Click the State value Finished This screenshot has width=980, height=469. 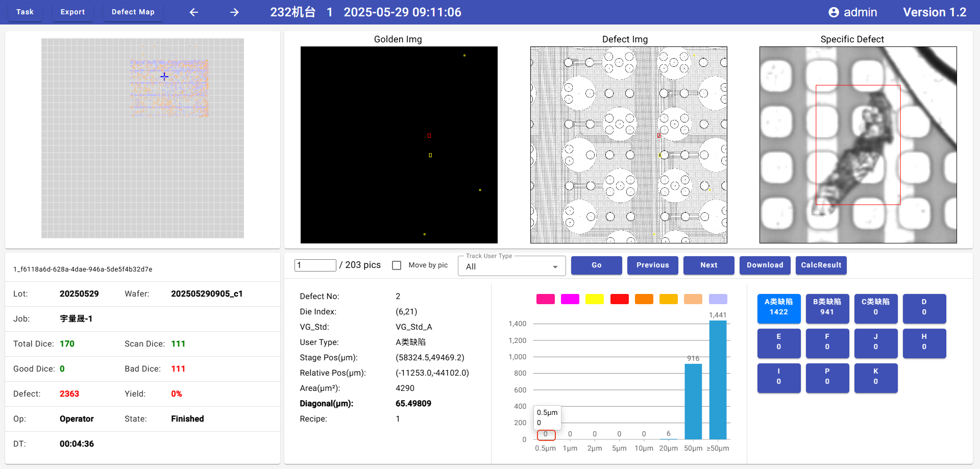tap(187, 419)
